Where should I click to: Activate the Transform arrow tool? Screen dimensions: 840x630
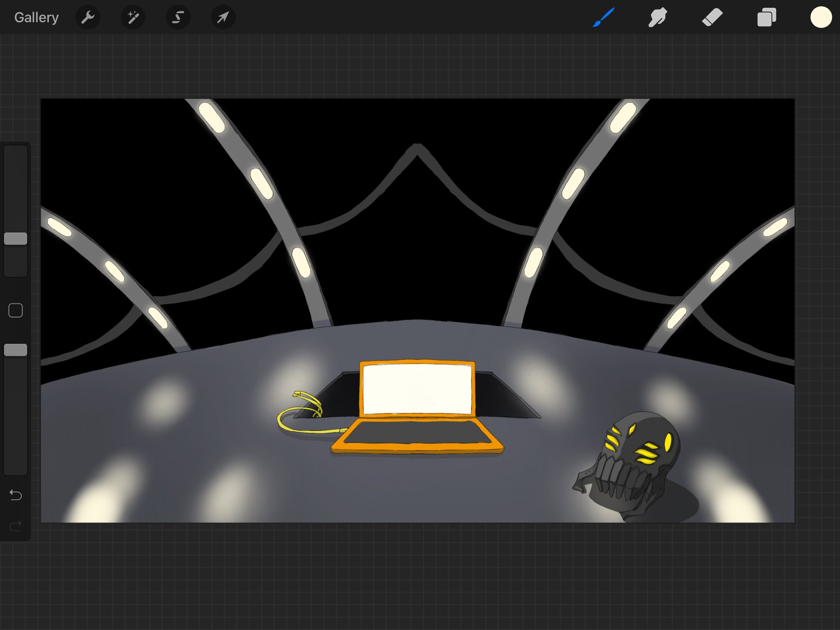point(223,18)
